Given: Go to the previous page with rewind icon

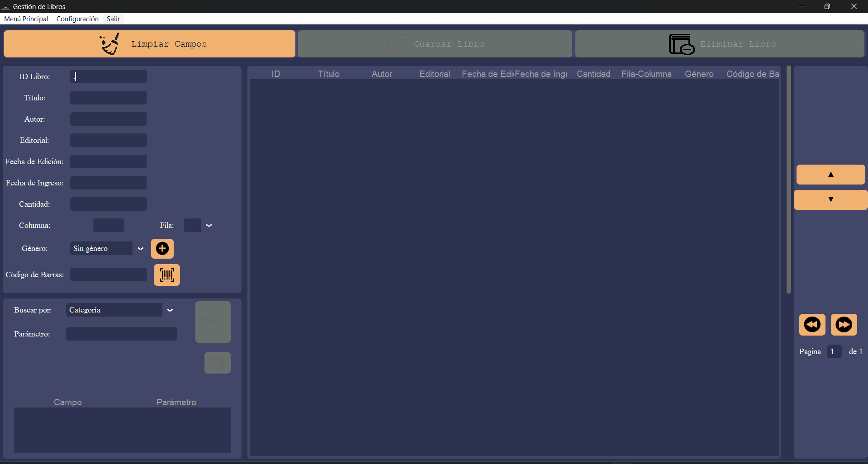Looking at the screenshot, I should (812, 325).
